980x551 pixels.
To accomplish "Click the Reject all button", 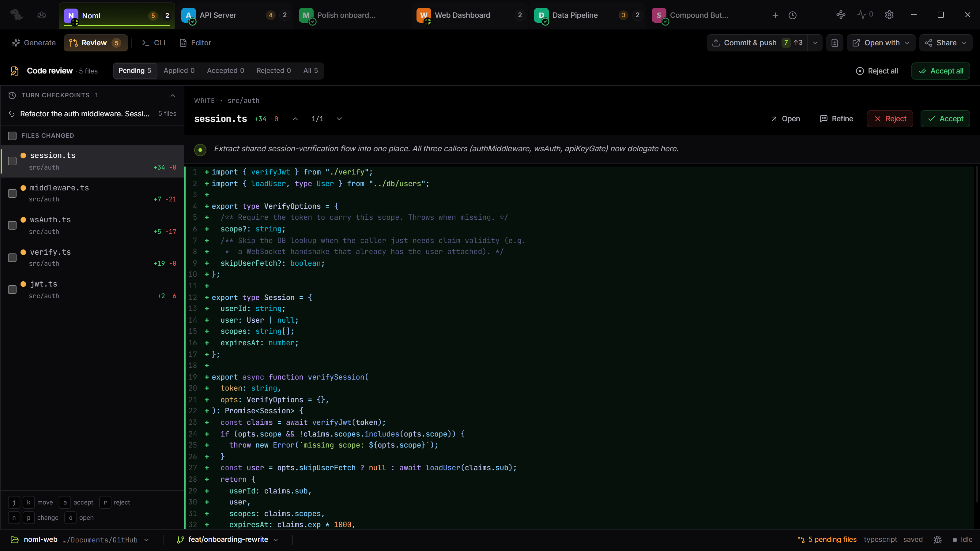I will [877, 71].
